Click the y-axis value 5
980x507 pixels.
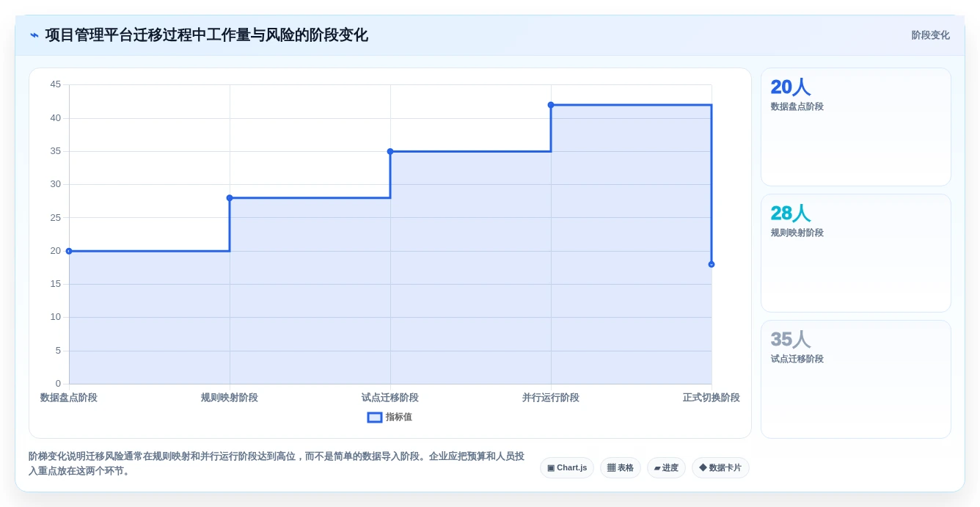click(x=59, y=351)
